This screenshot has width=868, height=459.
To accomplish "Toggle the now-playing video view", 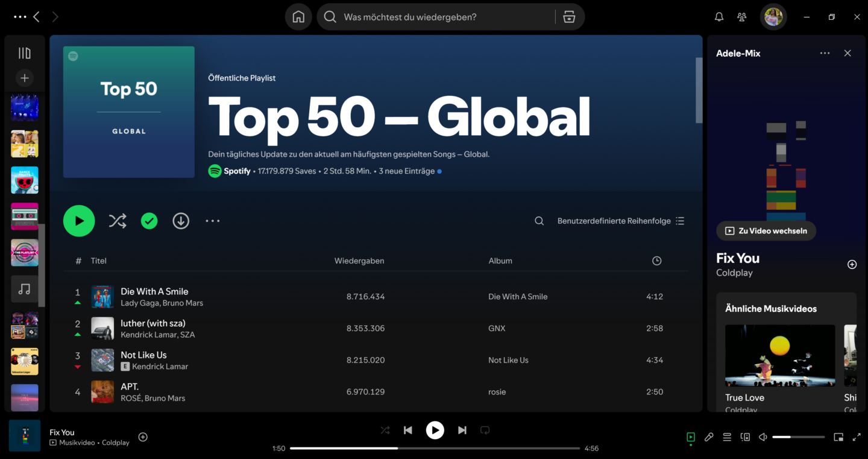I will pyautogui.click(x=690, y=437).
